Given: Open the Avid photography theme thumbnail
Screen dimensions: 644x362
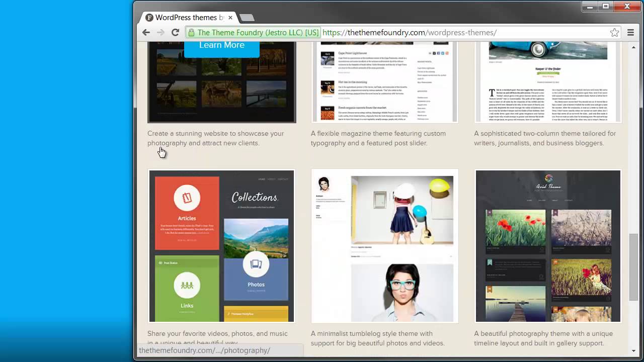Looking at the screenshot, I should [548, 246].
